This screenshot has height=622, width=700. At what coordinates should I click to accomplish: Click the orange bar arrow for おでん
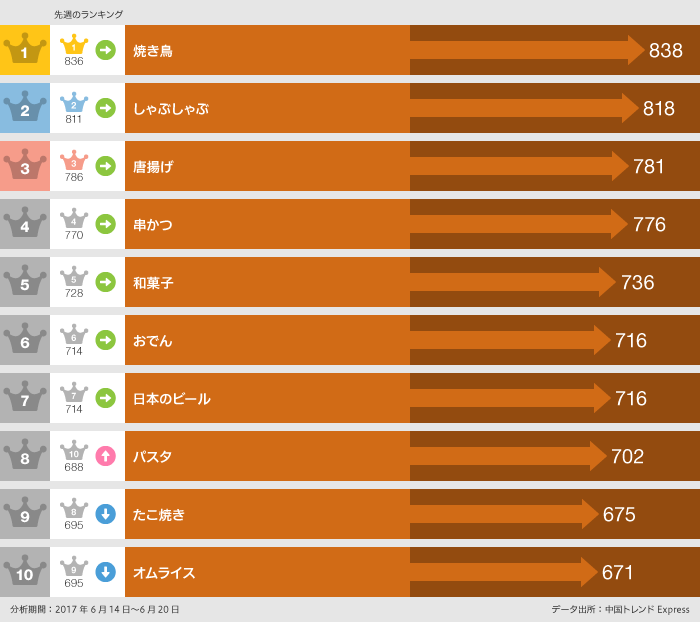pyautogui.click(x=510, y=340)
